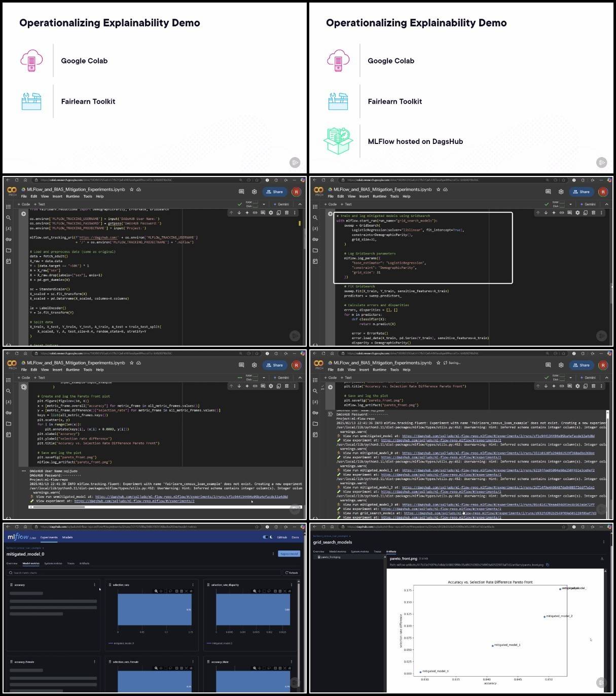Expand RAM/Disk dropdown in fetch_adult Colab frame

[x=264, y=204]
